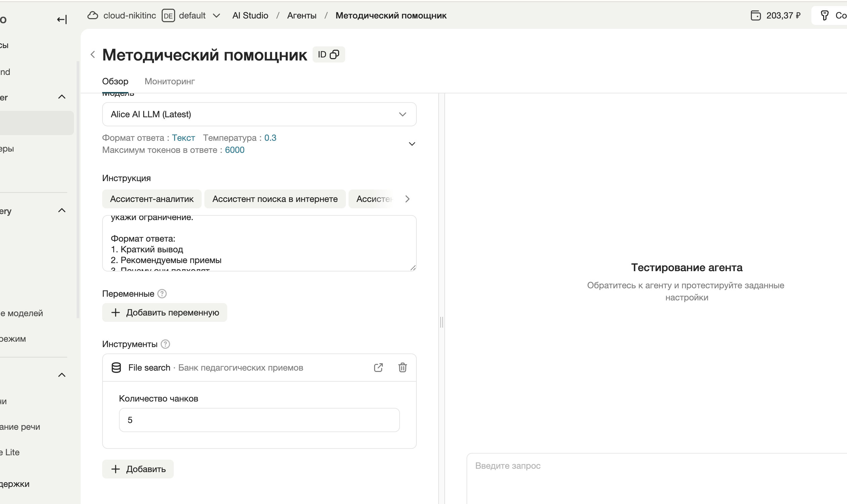Open the Агенты breadcrumb
This screenshot has width=847, height=504.
302,15
